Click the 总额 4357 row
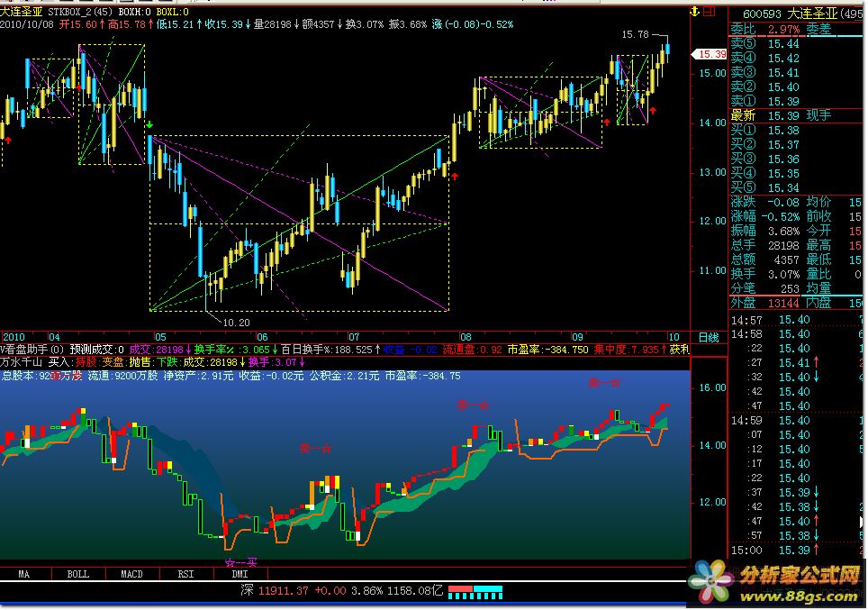868x610 pixels. 764,259
